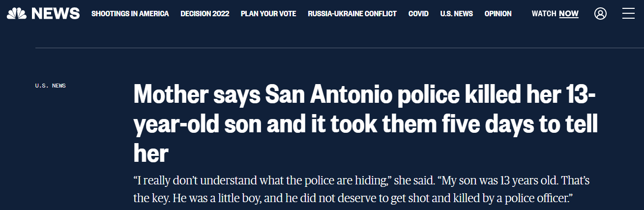
Task: Open Russia-Ukraine Conflict coverage
Action: (x=352, y=14)
